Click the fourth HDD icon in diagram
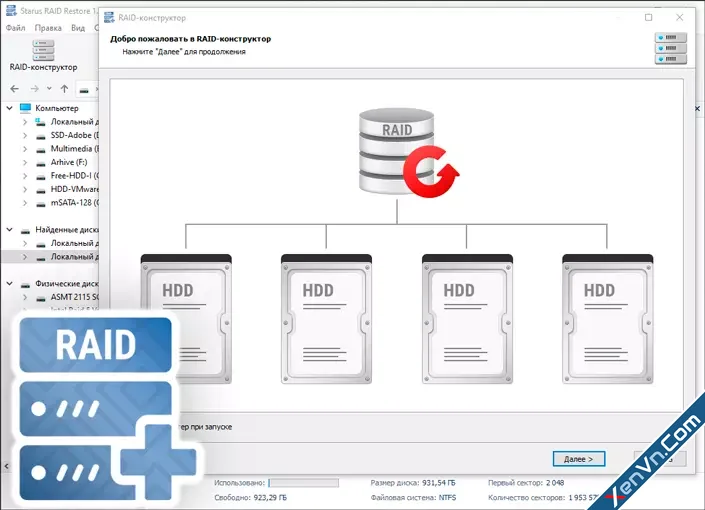 tap(607, 318)
